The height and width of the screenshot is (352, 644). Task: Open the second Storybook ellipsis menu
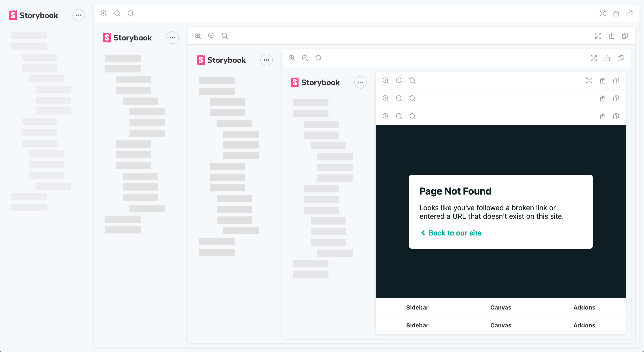pos(172,38)
